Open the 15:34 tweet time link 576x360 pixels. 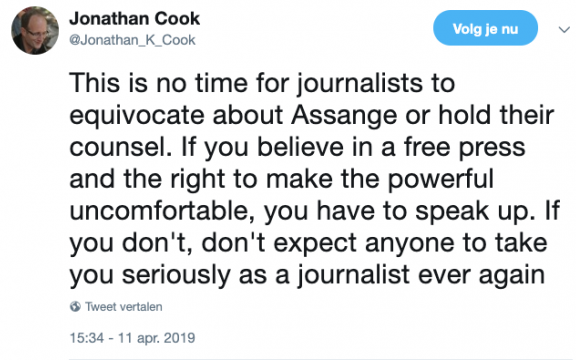tap(87, 338)
